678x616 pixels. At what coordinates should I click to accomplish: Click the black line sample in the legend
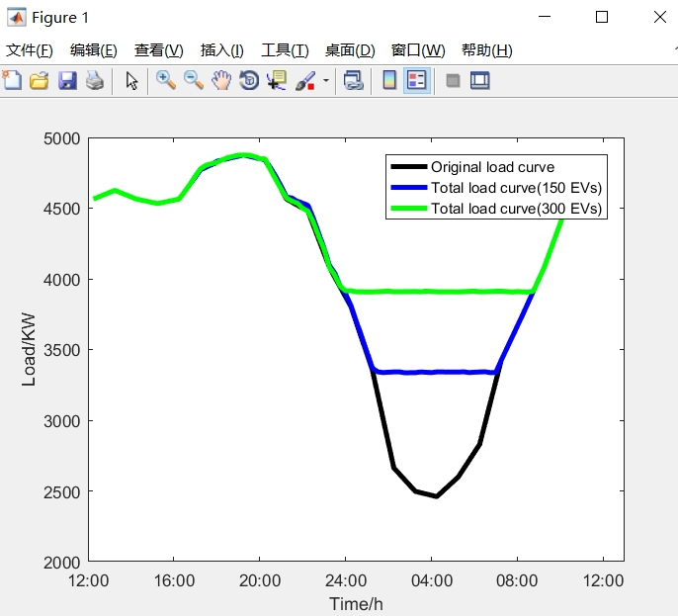[x=409, y=166]
